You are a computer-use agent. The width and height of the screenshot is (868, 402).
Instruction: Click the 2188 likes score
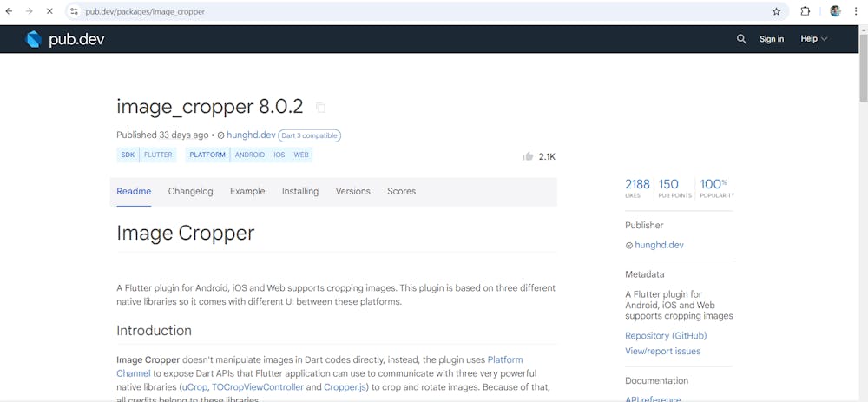pyautogui.click(x=637, y=188)
